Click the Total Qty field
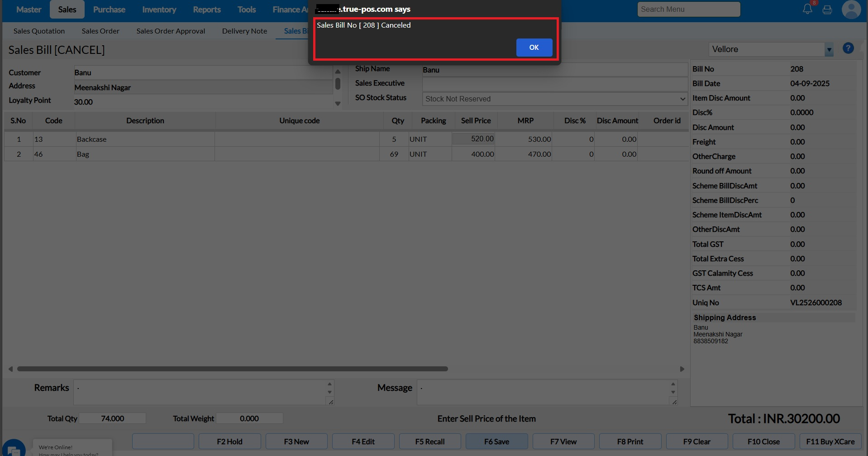Image resolution: width=868 pixels, height=456 pixels. coord(113,418)
